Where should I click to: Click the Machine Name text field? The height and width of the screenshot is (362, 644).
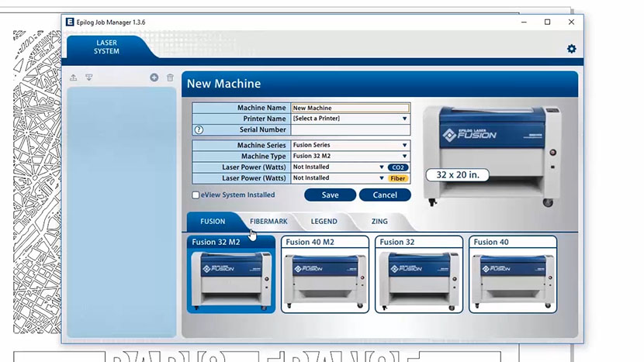(x=350, y=109)
